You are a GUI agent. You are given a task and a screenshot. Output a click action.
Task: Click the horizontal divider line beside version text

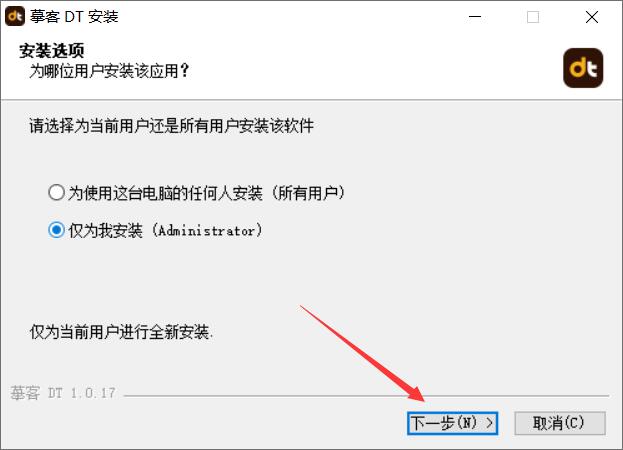tap(366, 396)
